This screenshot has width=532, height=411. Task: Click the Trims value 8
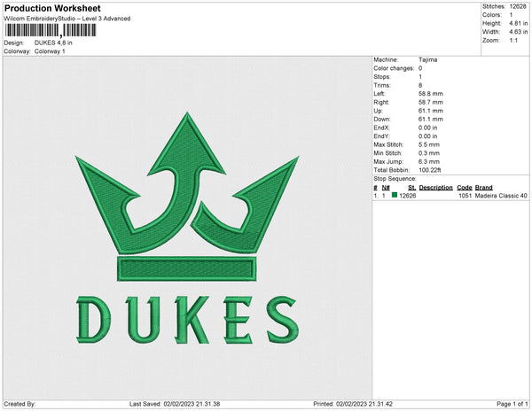click(x=420, y=85)
